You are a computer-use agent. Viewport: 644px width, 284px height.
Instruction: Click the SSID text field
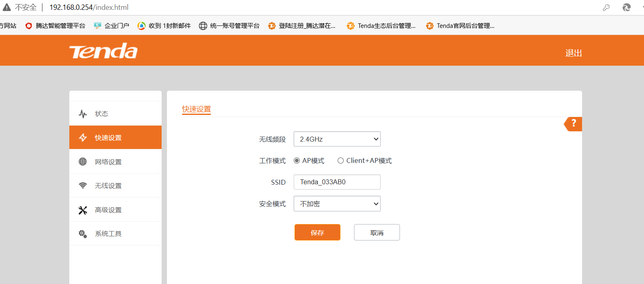pyautogui.click(x=337, y=182)
